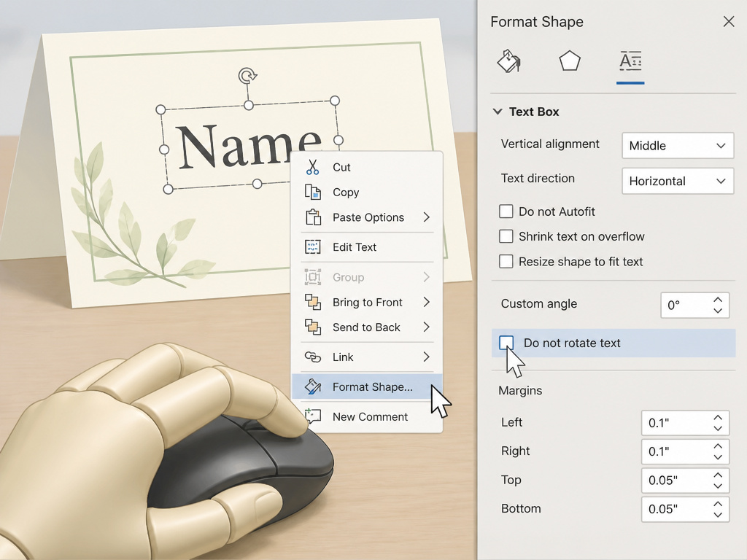
Task: Select Bring to Front menu entry
Action: 367,303
